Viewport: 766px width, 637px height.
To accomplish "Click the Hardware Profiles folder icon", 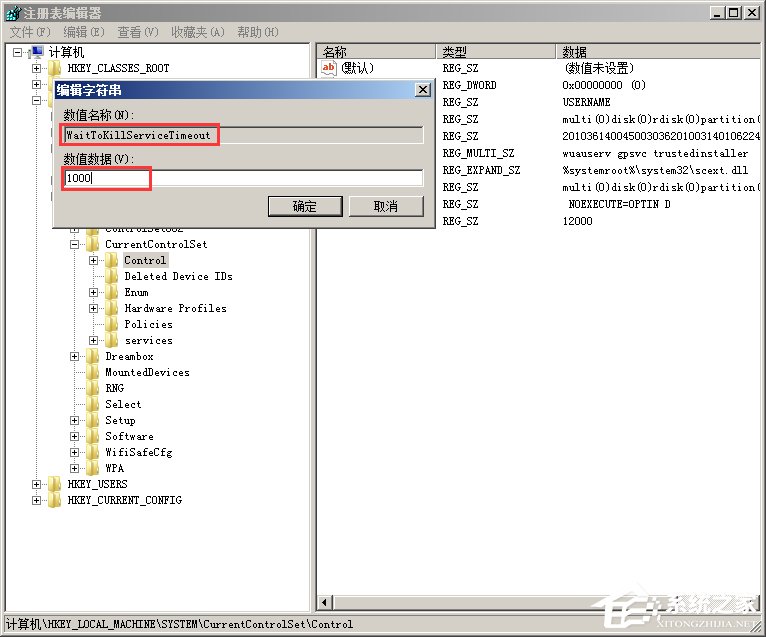I will (111, 308).
